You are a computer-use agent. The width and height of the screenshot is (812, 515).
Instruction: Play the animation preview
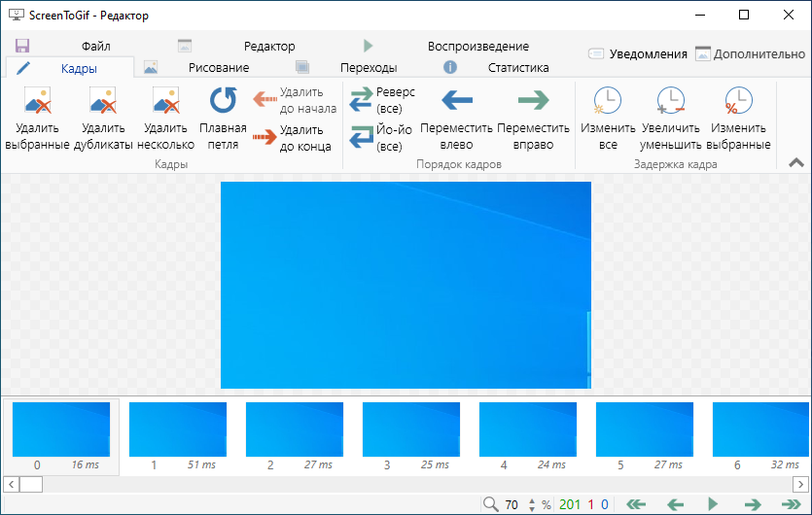tap(713, 503)
